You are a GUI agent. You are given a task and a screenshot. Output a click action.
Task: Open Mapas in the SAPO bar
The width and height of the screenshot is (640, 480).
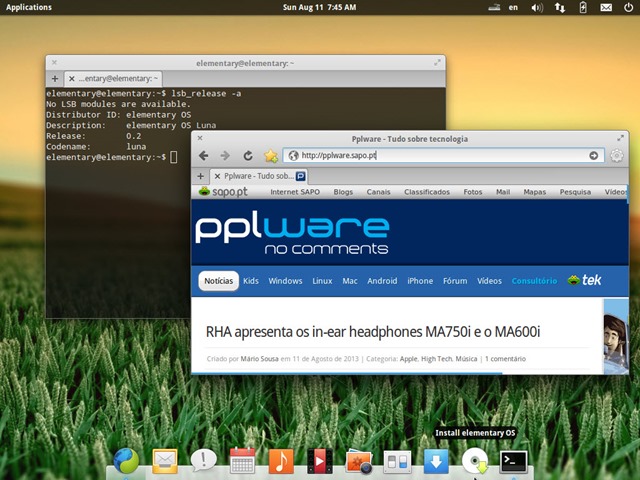(x=535, y=192)
